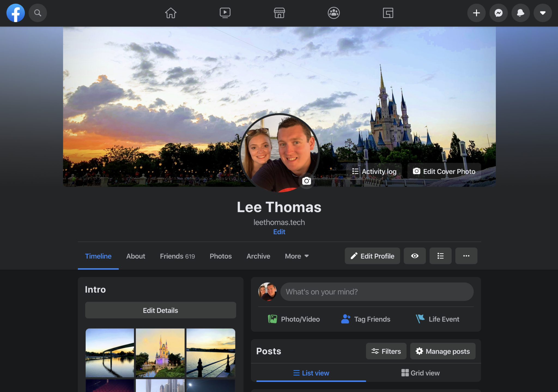Viewport: 558px width, 392px height.
Task: Expand the account menu arrow
Action: [542, 13]
